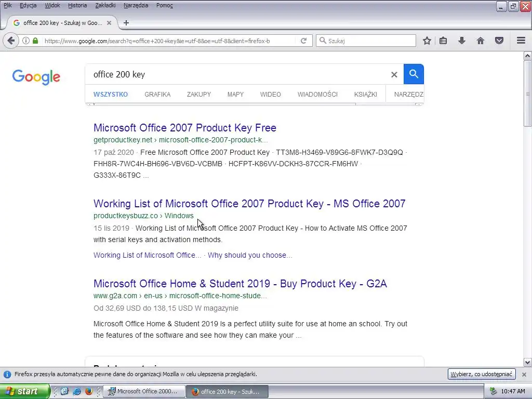Open the Windows Start button
The height and width of the screenshot is (399, 532).
(25, 391)
